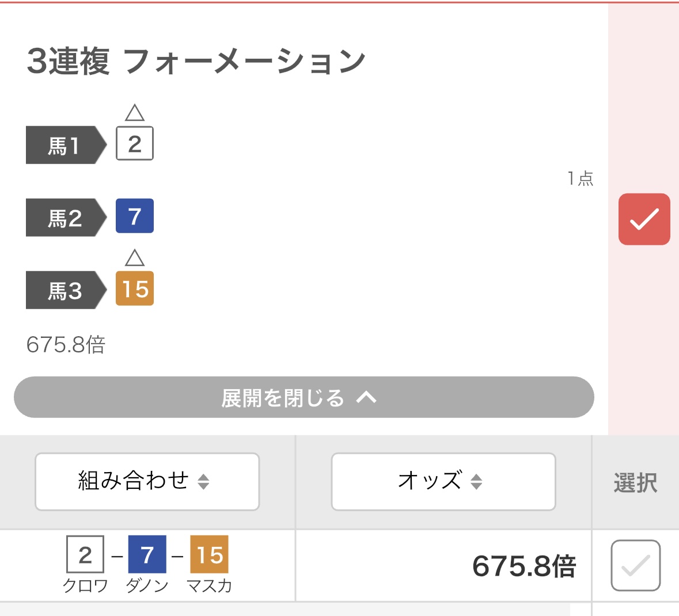Viewport: 679px width, 616px height.
Task: Click the bold 675.8倍 odds in the table row
Action: [524, 566]
